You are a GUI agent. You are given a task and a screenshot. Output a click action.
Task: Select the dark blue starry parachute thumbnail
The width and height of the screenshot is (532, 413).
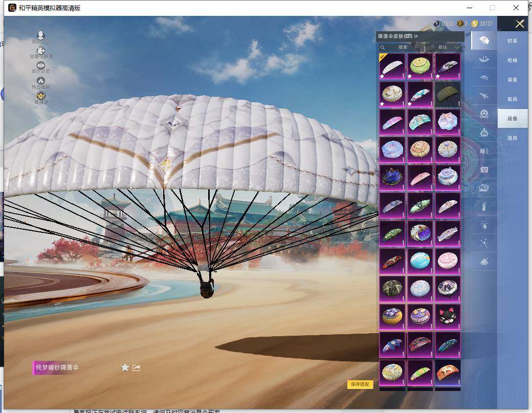coord(392,178)
